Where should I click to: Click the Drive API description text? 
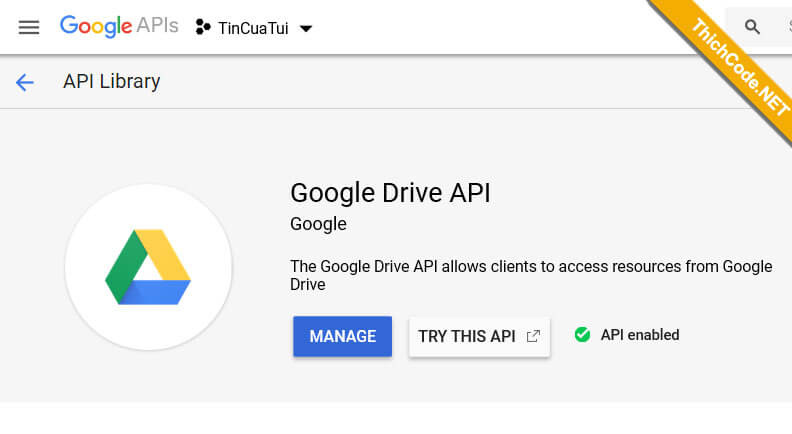(x=531, y=275)
